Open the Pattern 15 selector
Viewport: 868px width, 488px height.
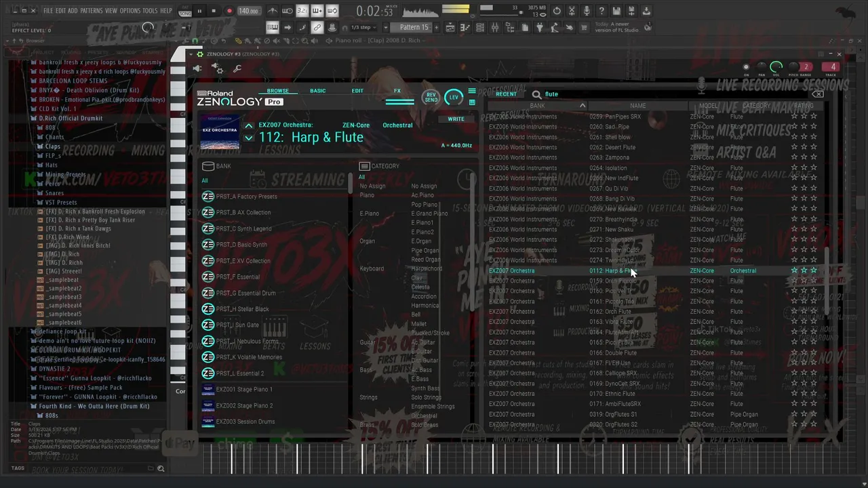(414, 28)
